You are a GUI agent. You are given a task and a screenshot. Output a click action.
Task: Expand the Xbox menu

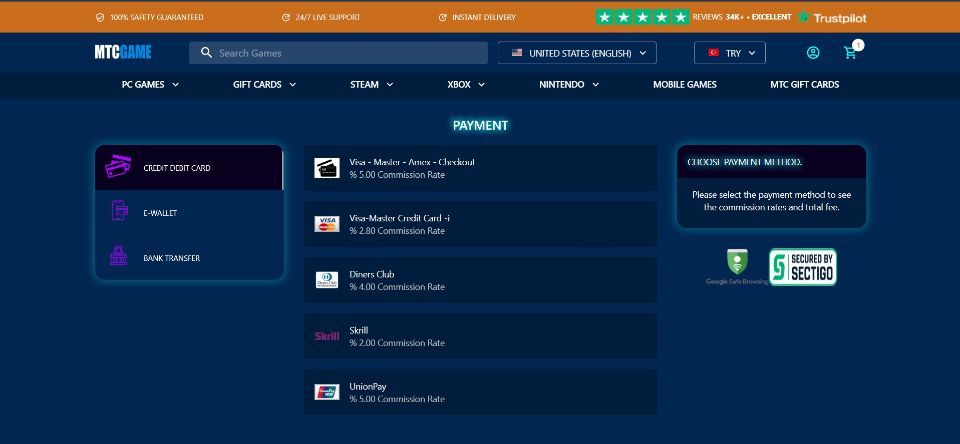[466, 85]
